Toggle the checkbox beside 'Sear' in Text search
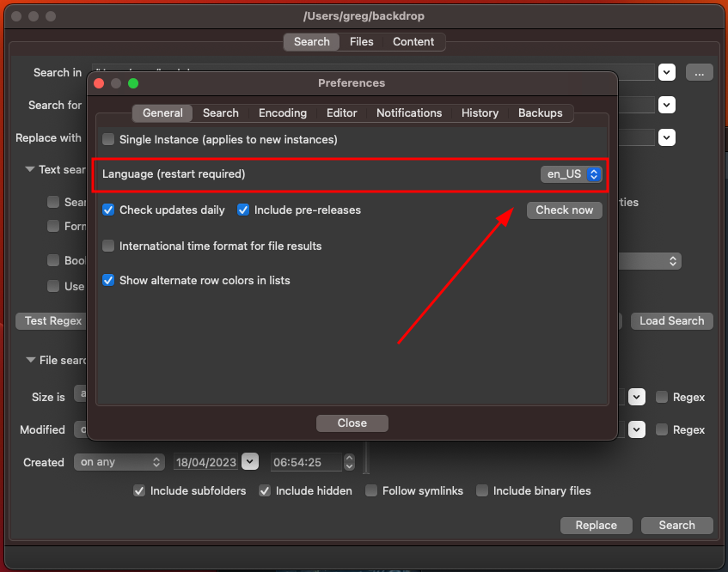Image resolution: width=728 pixels, height=572 pixels. tap(53, 202)
